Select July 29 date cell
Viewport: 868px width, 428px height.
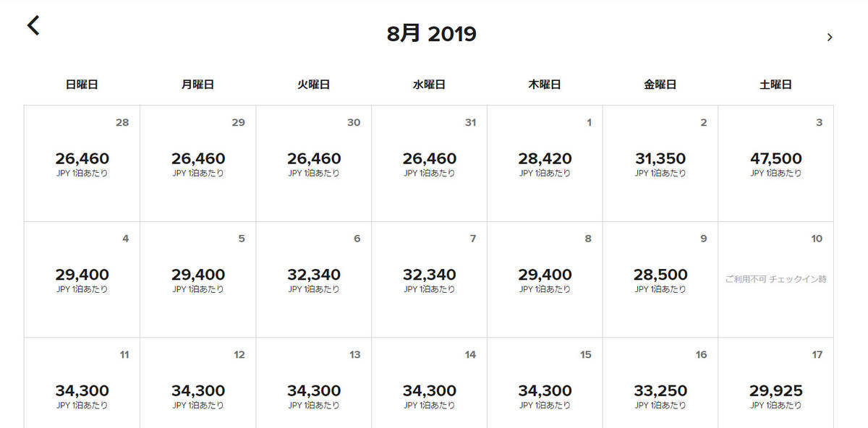[x=197, y=163]
